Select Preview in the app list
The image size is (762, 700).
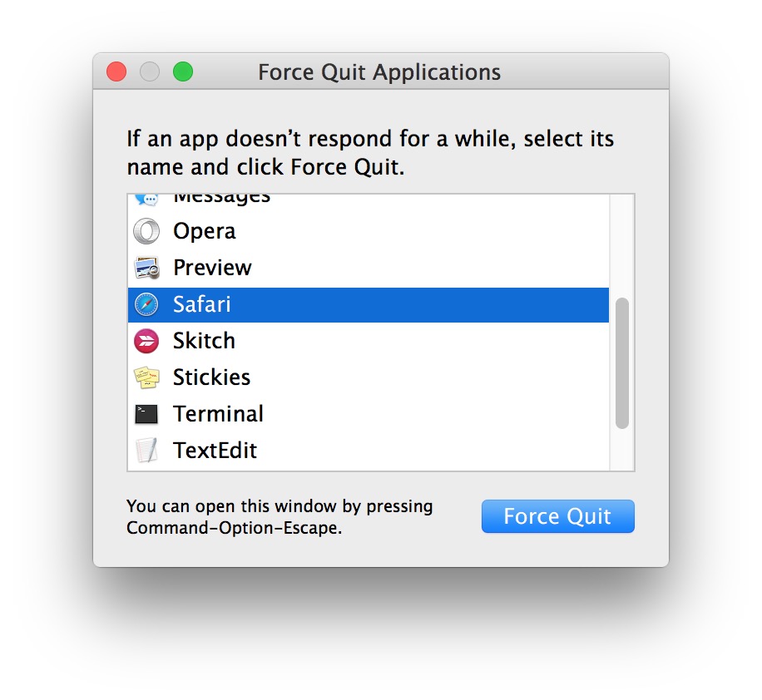[x=369, y=268]
